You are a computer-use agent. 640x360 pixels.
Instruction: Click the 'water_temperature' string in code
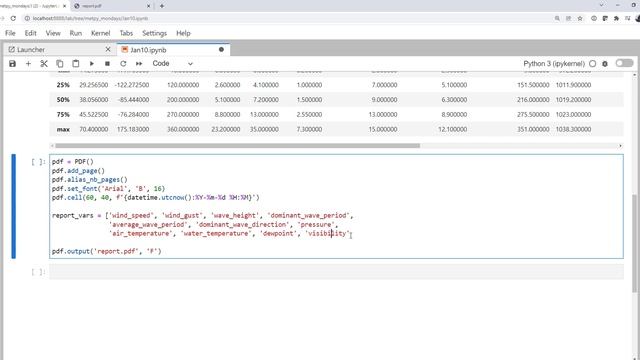tap(216, 233)
